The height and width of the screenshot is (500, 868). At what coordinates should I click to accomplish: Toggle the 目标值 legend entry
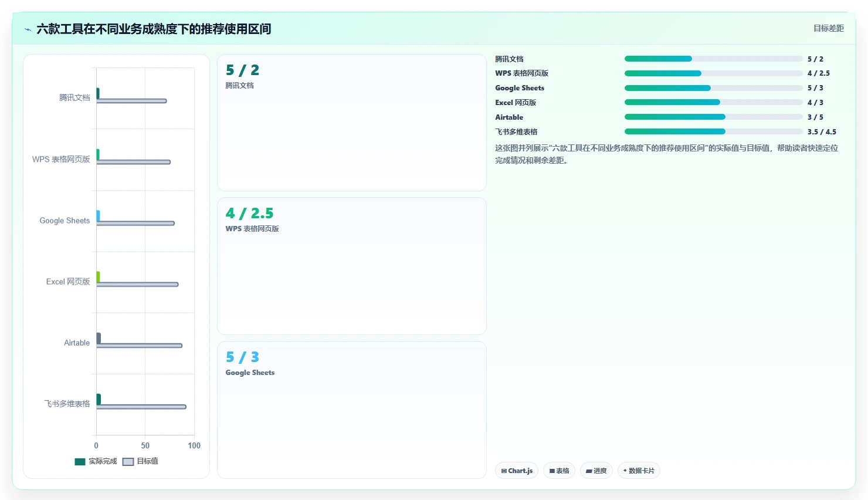pyautogui.click(x=140, y=461)
